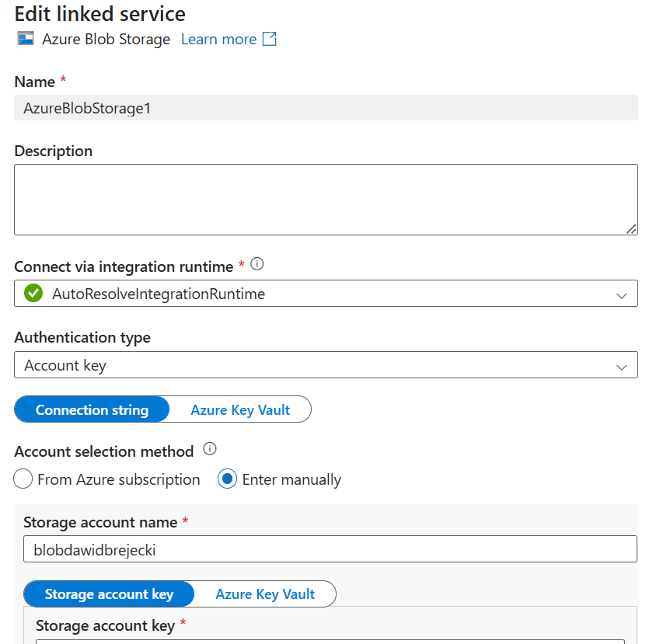This screenshot has width=670, height=644.
Task: Click the Storage account name input field
Action: (330, 549)
